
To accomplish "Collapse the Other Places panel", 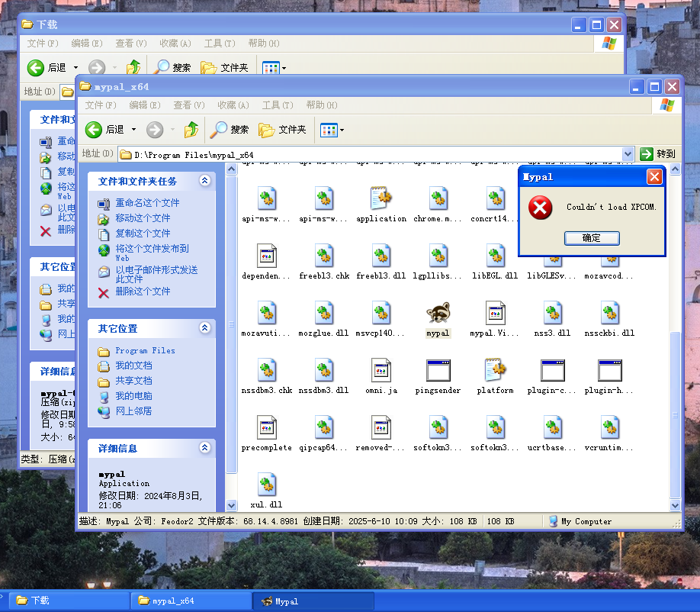I will coord(204,328).
